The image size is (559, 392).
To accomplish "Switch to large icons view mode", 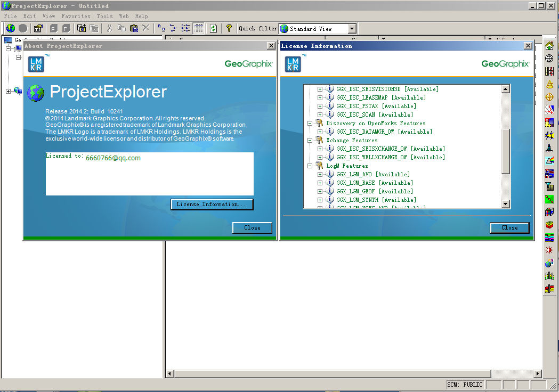I will tap(161, 28).
